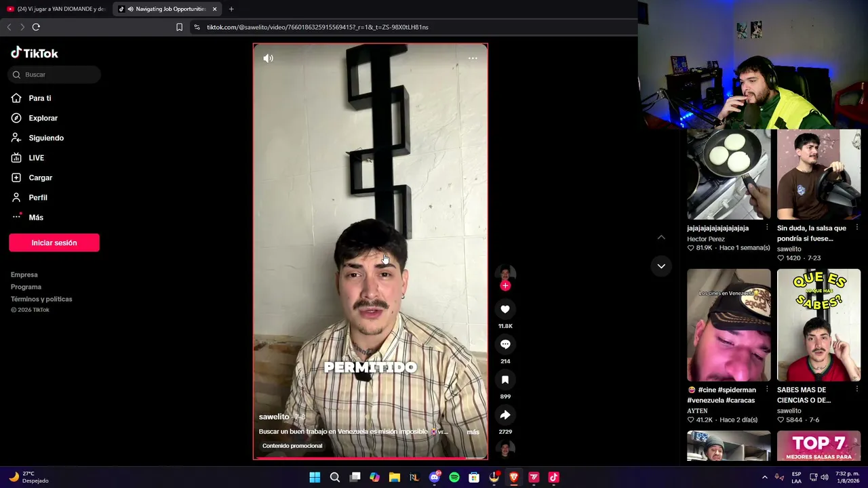Viewport: 868px width, 488px height.
Task: Open Task View on the taskbar
Action: click(x=355, y=477)
